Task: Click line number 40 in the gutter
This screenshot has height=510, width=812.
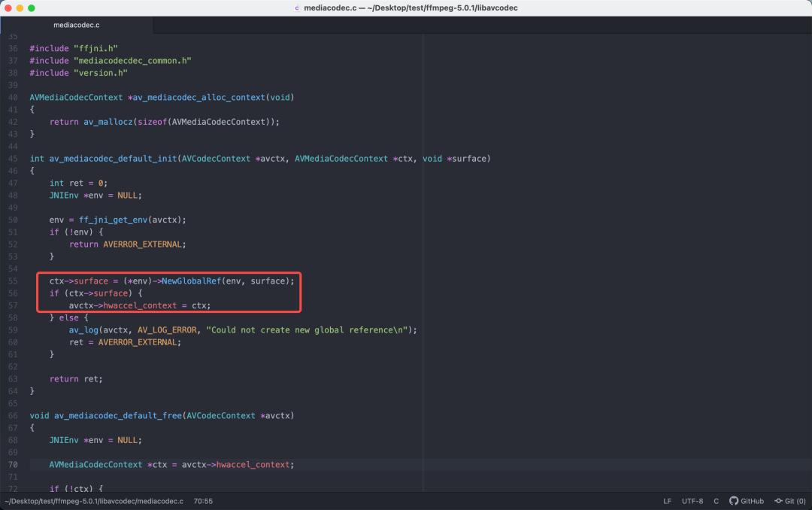Action: click(13, 97)
